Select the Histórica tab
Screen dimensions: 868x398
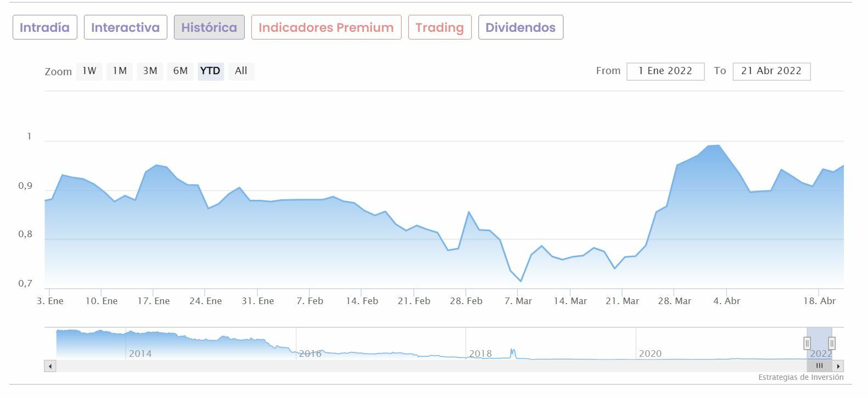[x=209, y=27]
